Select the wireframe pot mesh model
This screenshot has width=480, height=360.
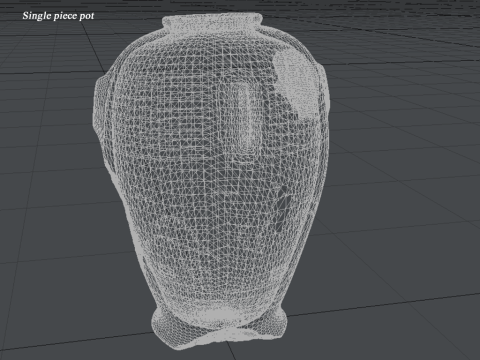pyautogui.click(x=211, y=182)
